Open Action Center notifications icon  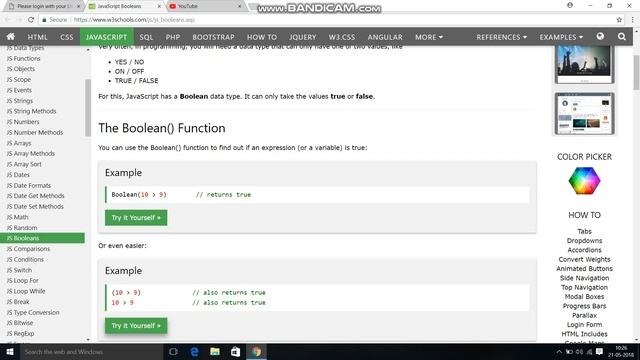click(599, 351)
